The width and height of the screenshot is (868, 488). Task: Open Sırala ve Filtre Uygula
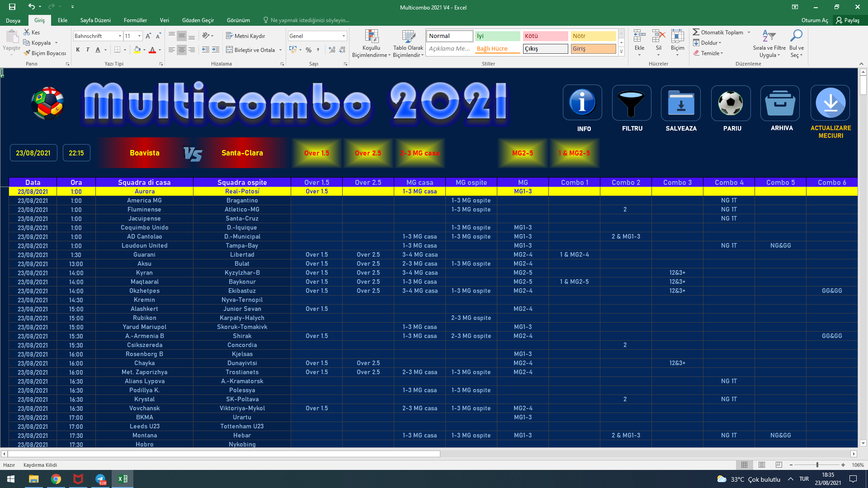769,43
